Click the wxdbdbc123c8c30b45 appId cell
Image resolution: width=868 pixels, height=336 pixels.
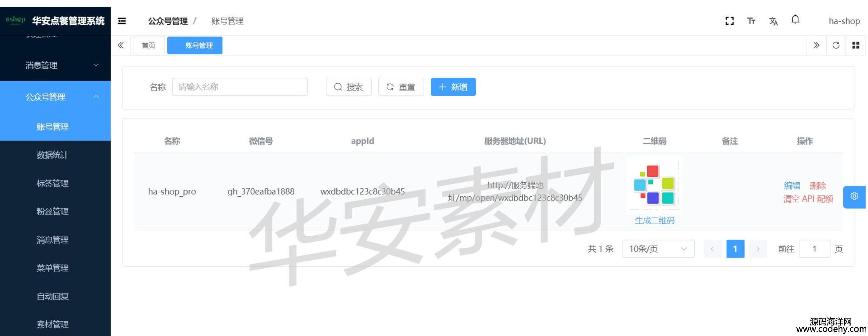click(x=362, y=191)
